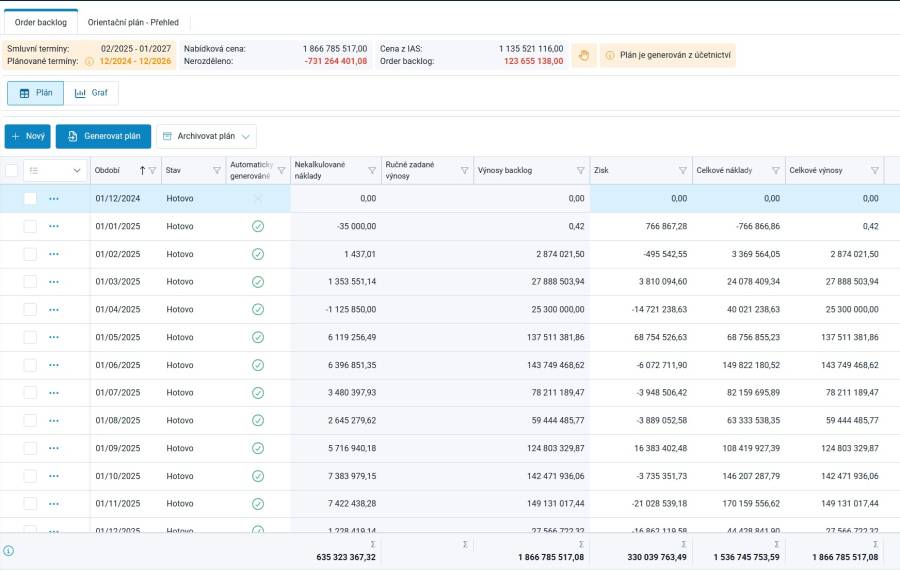This screenshot has height=572, width=900.
Task: Open the three-dot menu for row 01/05/2025
Action: coord(54,337)
